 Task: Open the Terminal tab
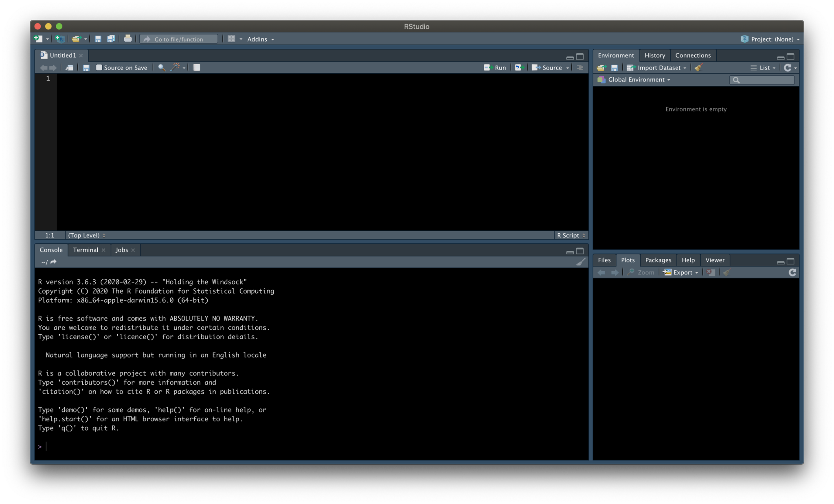tap(86, 250)
